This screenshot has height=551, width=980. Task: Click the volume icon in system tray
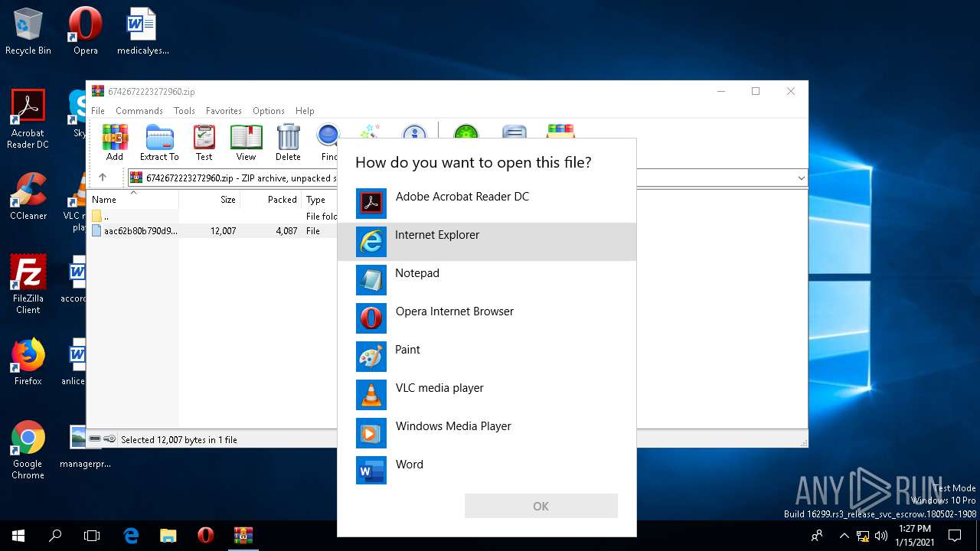tap(880, 535)
